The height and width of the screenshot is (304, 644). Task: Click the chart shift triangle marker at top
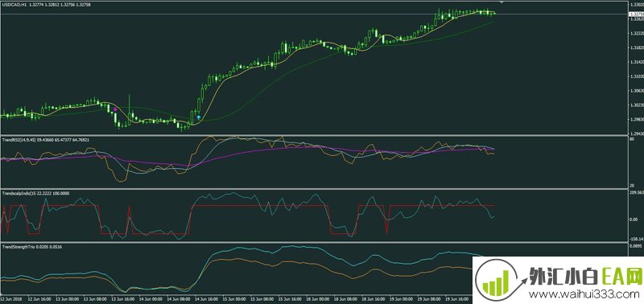pos(501,2)
